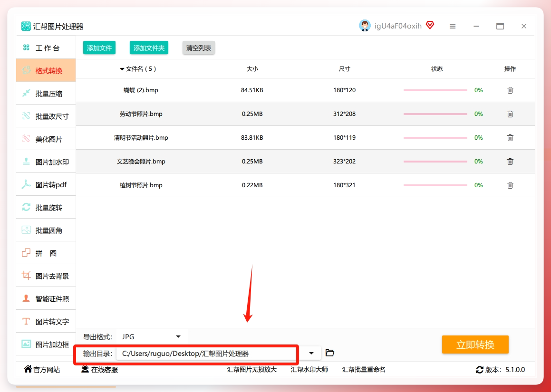Delete 植树节照片.bmp with trash icon

click(x=510, y=185)
